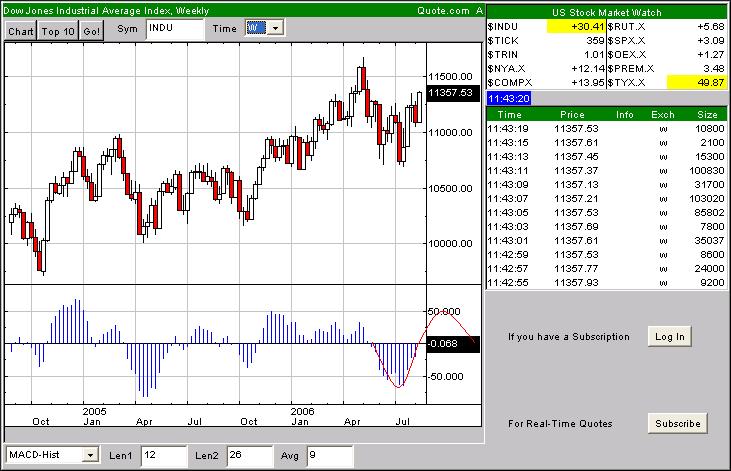
Task: Select the $TYX.X symbol
Action: (627, 83)
